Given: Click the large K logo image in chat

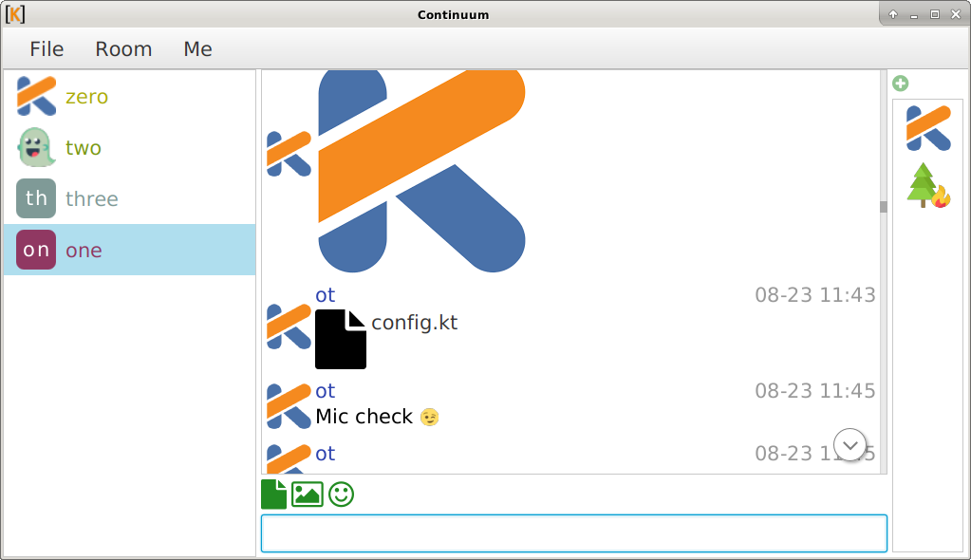Looking at the screenshot, I should (420, 171).
